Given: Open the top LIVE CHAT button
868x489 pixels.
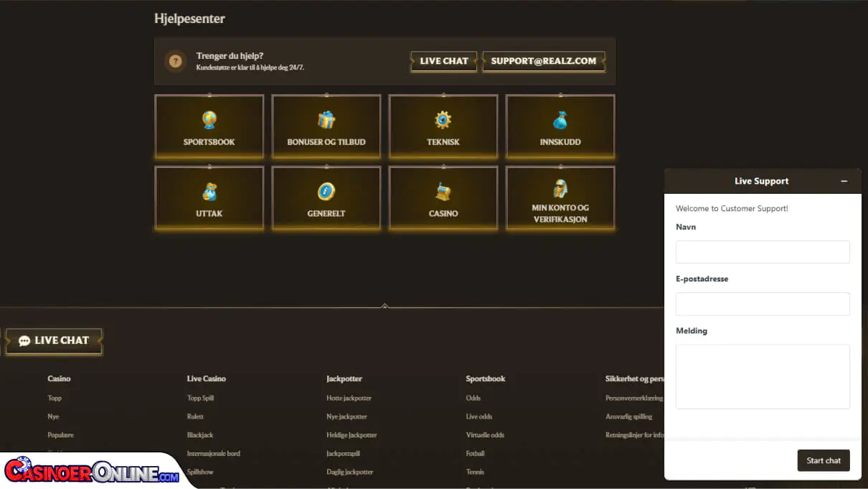Looking at the screenshot, I should click(443, 61).
